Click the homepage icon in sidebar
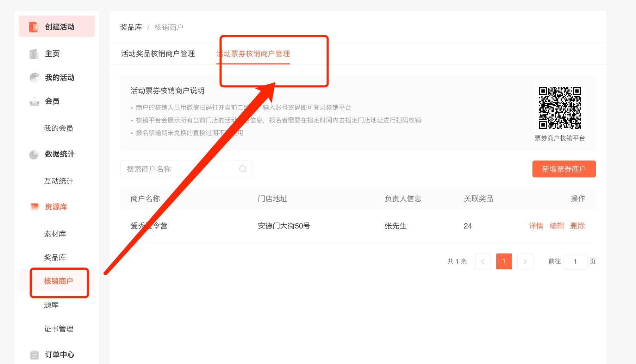Viewport: 636px width, 364px height. click(34, 54)
